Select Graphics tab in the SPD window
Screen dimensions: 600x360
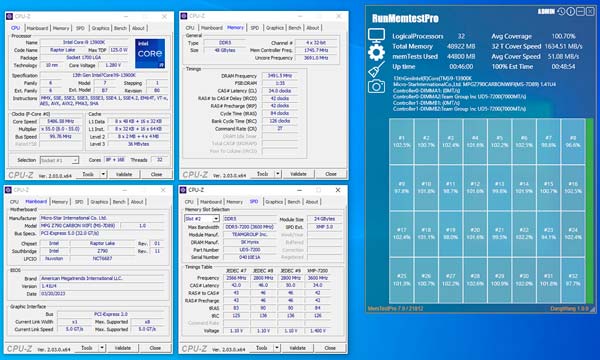pyautogui.click(x=274, y=202)
